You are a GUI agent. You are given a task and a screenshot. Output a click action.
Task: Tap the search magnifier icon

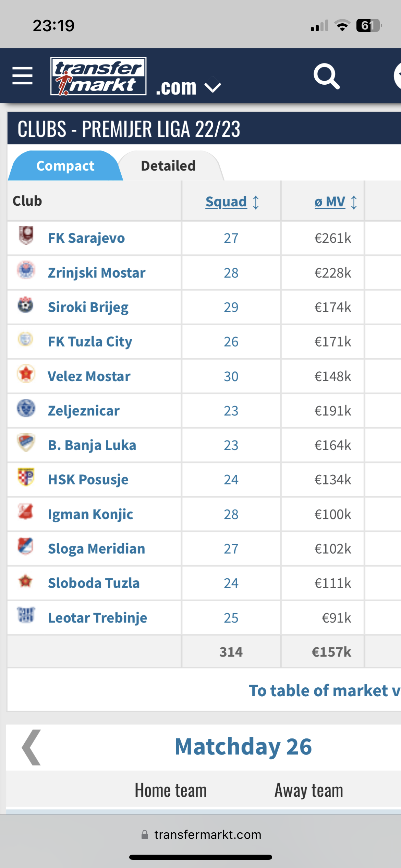click(327, 76)
